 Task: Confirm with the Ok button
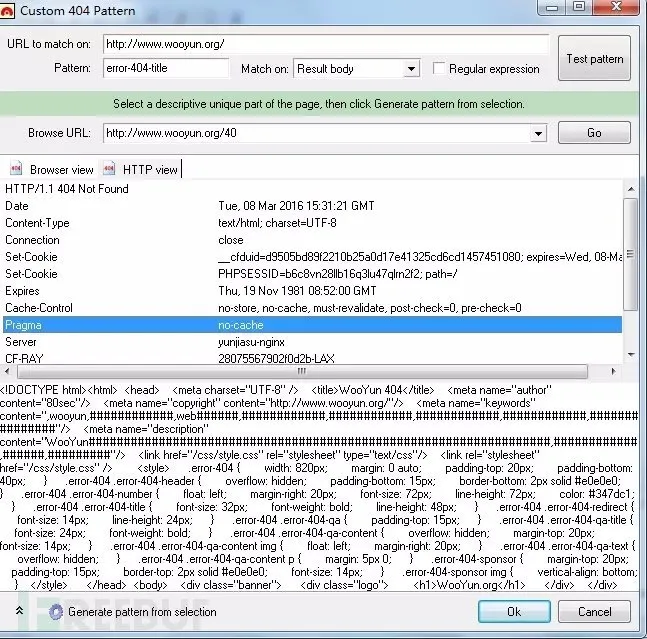(x=514, y=611)
